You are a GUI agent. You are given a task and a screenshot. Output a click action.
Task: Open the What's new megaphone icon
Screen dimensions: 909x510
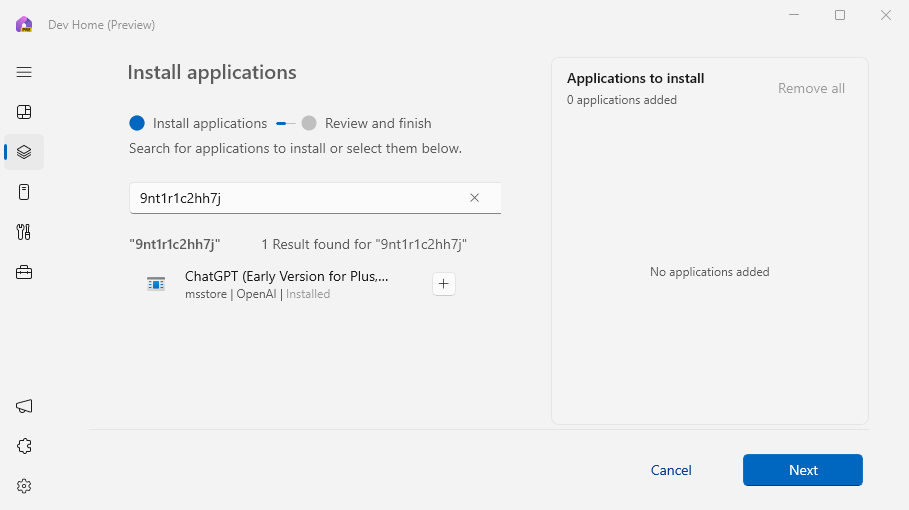pos(24,406)
